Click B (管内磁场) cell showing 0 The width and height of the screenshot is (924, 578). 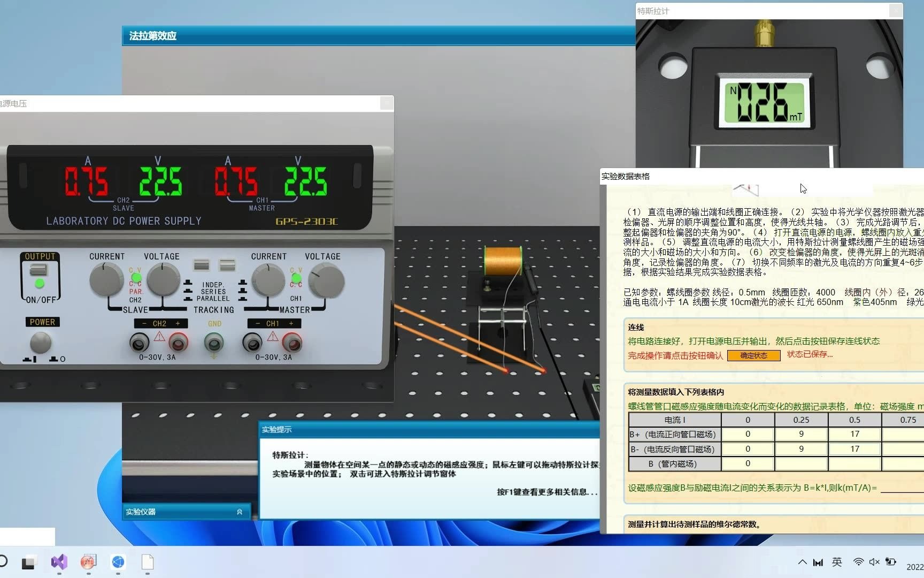pos(748,463)
